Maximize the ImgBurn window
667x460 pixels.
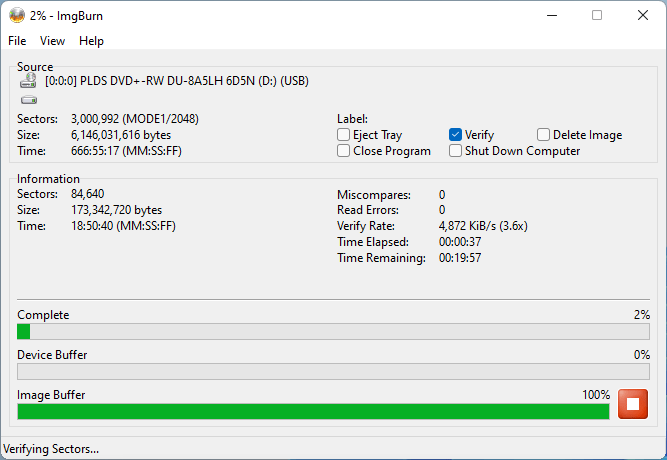597,15
